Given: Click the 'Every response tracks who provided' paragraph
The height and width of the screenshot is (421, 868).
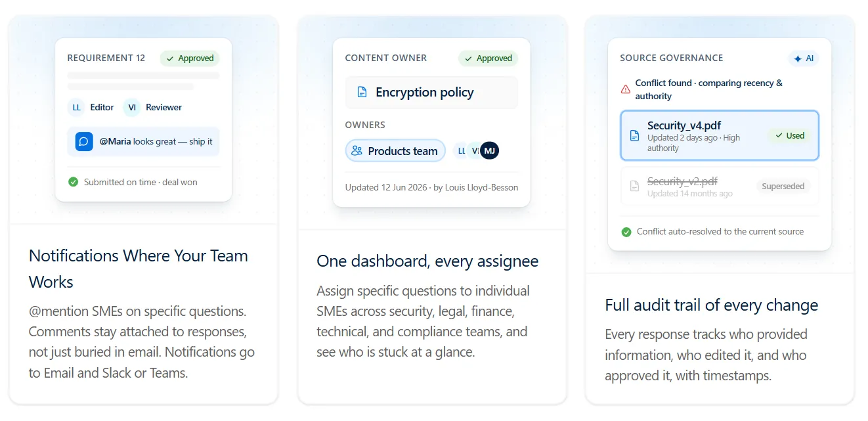Looking at the screenshot, I should coord(706,355).
